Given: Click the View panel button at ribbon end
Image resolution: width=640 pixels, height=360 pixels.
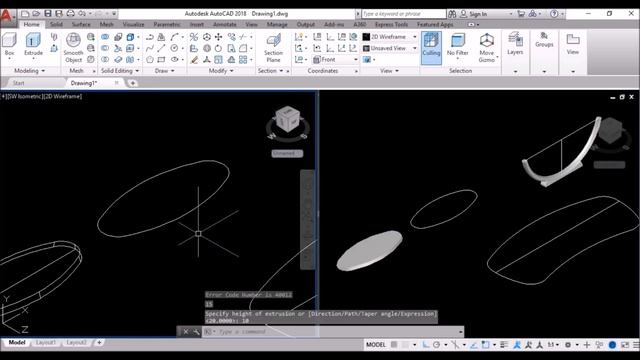Looking at the screenshot, I should coord(573,44).
